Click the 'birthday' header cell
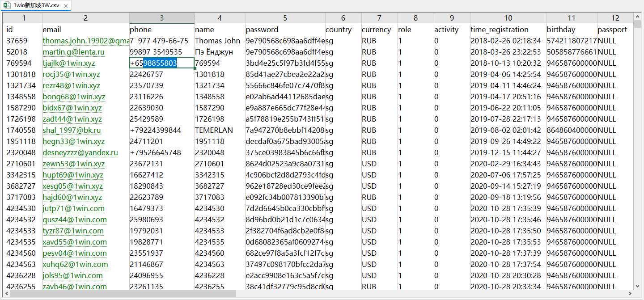The height and width of the screenshot is (300, 644). pyautogui.click(x=572, y=30)
